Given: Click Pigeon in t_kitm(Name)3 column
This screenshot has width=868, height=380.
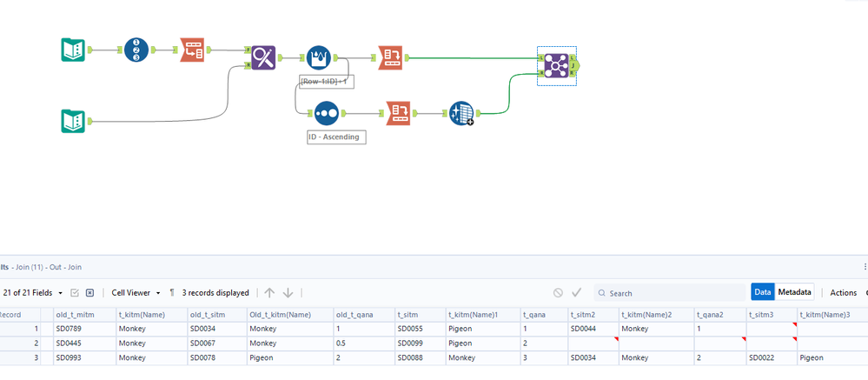Looking at the screenshot, I should (832, 357).
